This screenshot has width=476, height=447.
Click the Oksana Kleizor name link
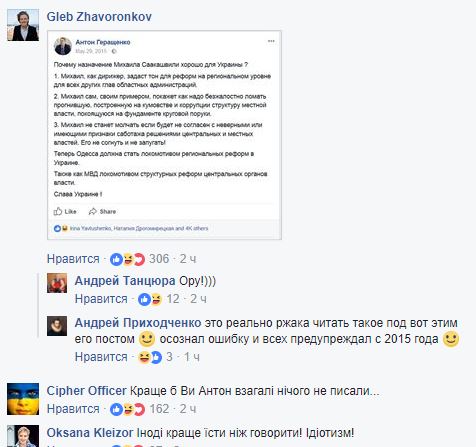[x=90, y=433]
